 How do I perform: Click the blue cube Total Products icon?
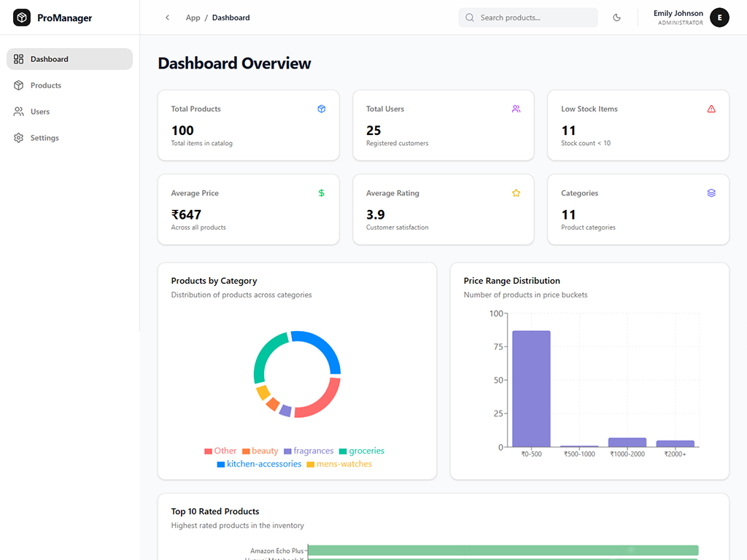point(321,109)
